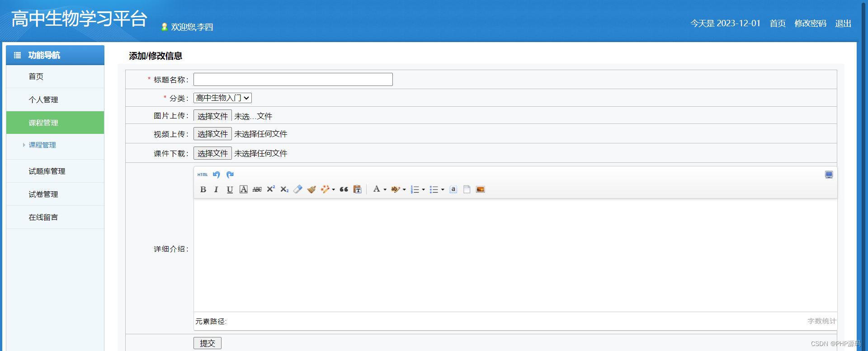The height and width of the screenshot is (351, 868).
Task: Click 退出 to log out
Action: [843, 24]
